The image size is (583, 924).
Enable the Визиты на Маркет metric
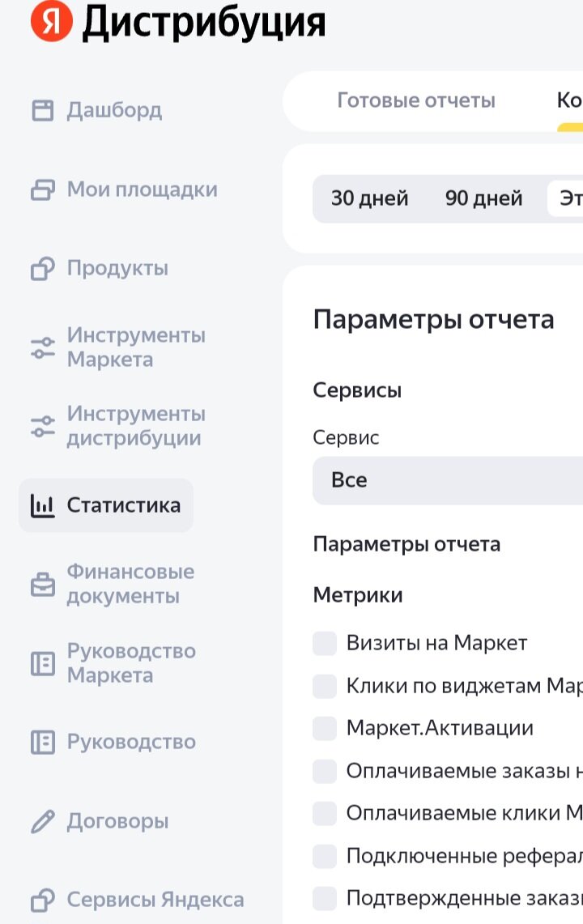[x=323, y=642]
